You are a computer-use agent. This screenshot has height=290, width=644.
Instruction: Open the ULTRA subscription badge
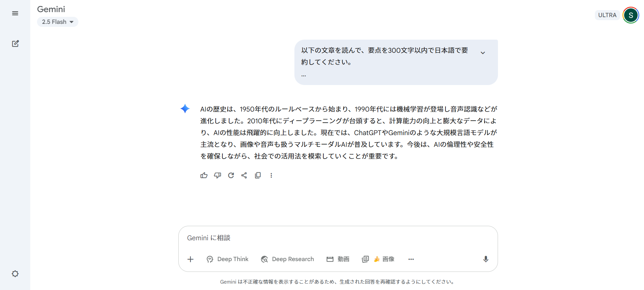[607, 15]
